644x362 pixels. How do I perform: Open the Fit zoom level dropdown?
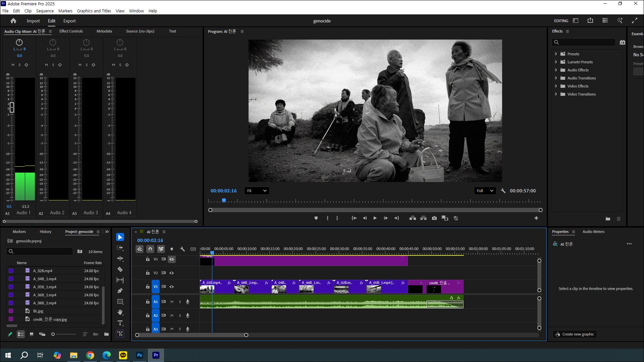point(257,191)
